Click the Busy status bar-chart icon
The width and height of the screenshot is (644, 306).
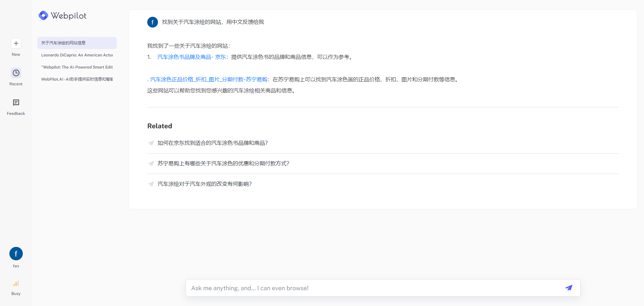click(16, 283)
